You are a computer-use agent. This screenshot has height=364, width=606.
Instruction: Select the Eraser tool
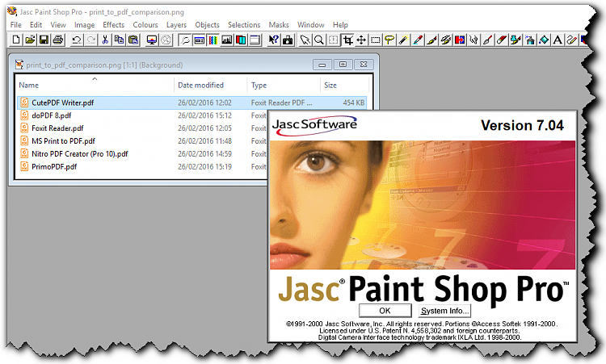pyautogui.click(x=501, y=40)
